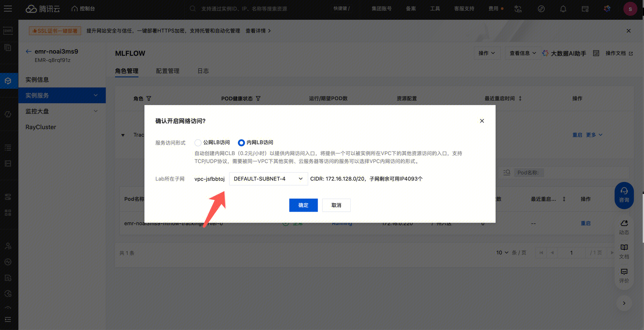Open the 更多 dropdown in role row
The width and height of the screenshot is (644, 330).
coord(594,135)
